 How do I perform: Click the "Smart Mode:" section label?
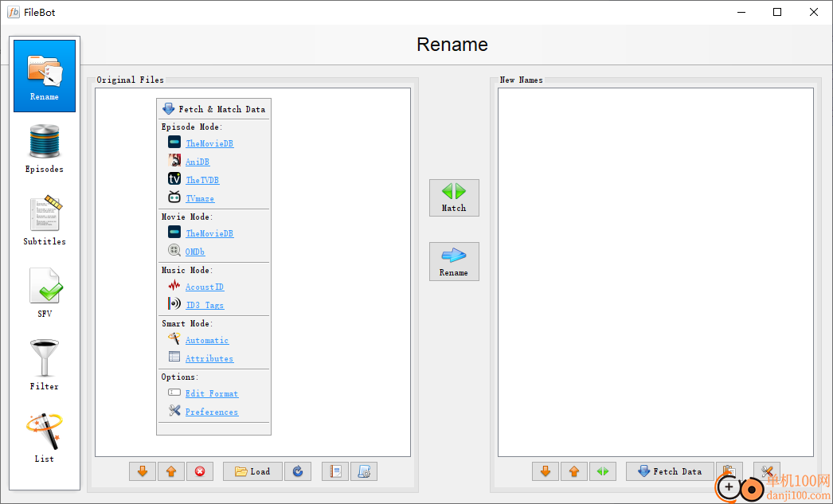[x=187, y=323]
